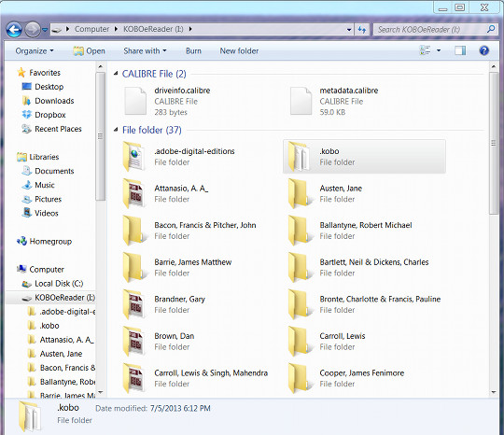
Task: Select Local Disk (C:) in tree
Action: 59,284
